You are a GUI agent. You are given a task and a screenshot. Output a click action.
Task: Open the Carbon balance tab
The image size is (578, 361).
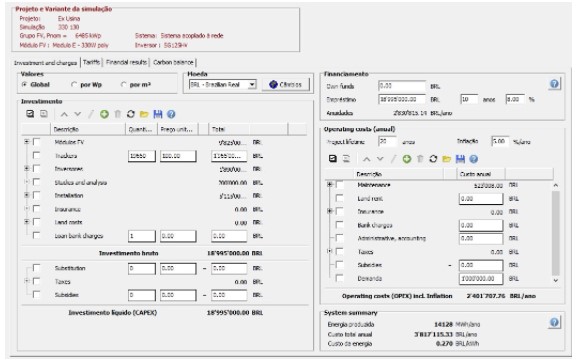[x=173, y=62]
